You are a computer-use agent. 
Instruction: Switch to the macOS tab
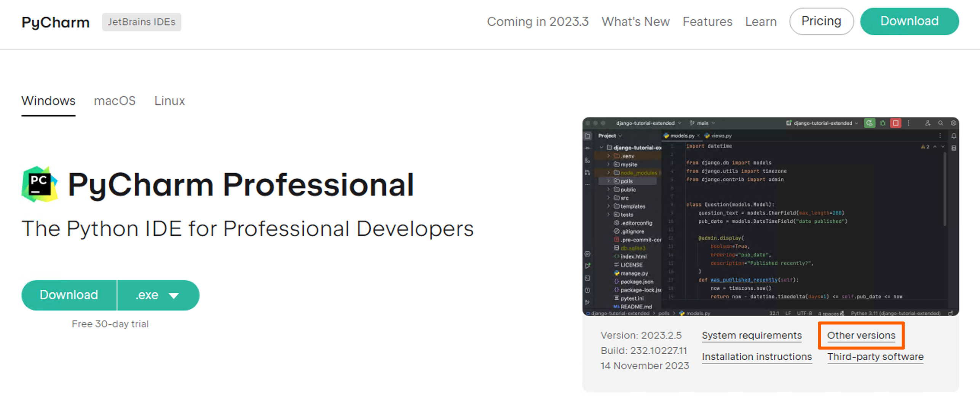115,101
